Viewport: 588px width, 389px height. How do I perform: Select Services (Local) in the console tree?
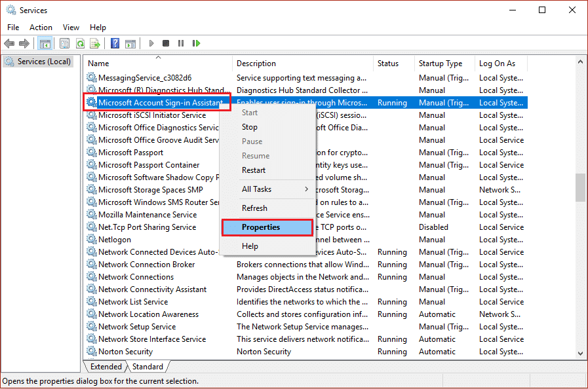44,62
